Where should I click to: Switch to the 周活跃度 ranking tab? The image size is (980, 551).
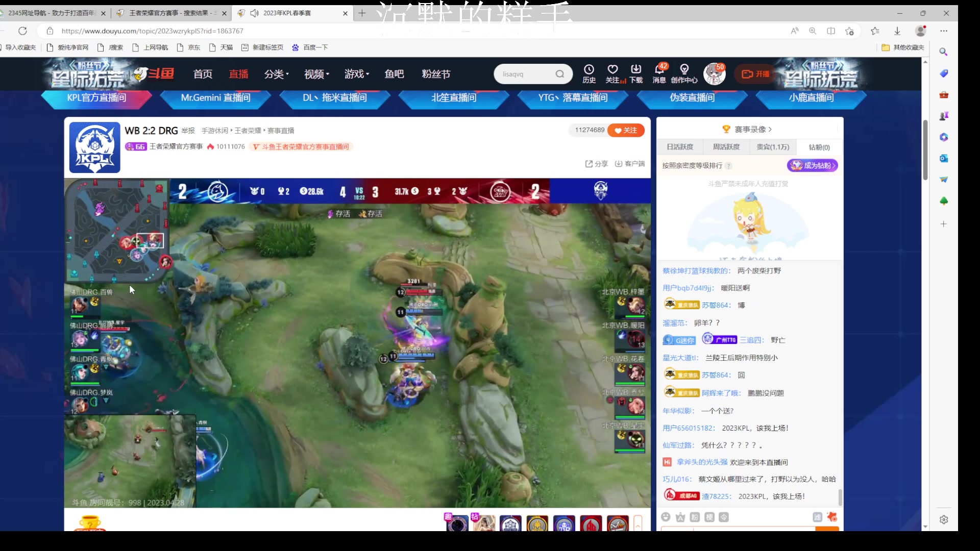(726, 147)
